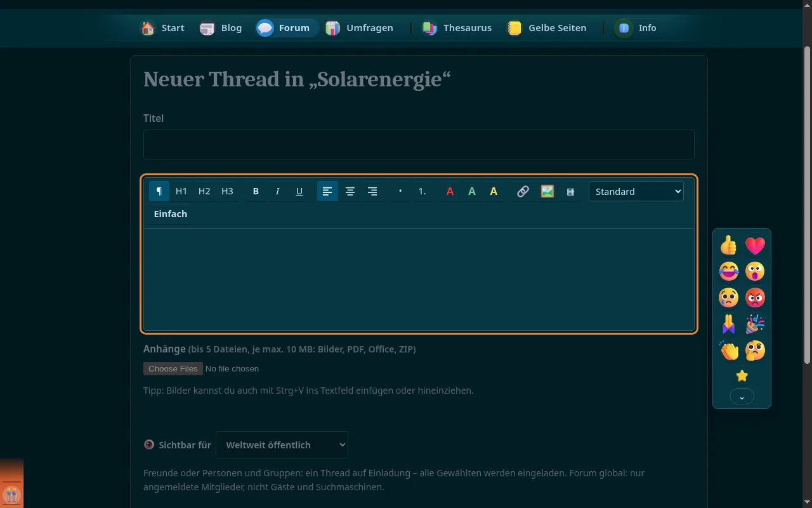Toggle bold formatting
This screenshot has height=508, width=812.
tap(256, 191)
